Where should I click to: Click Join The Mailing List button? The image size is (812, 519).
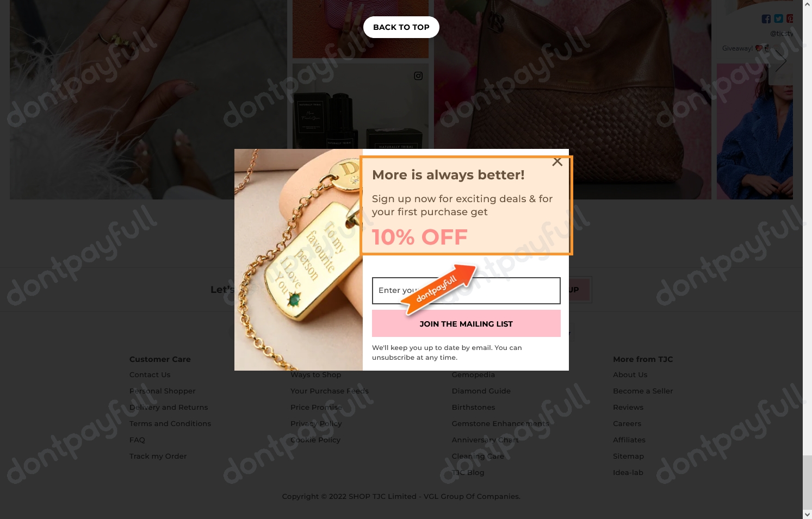point(466,323)
